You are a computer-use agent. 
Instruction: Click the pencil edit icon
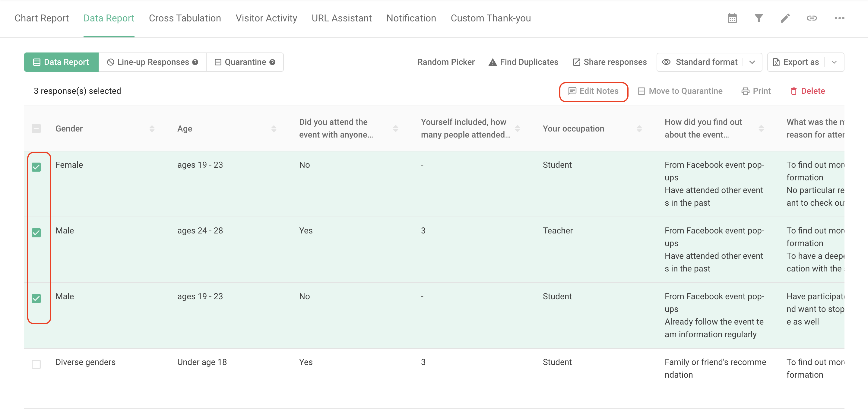click(785, 18)
